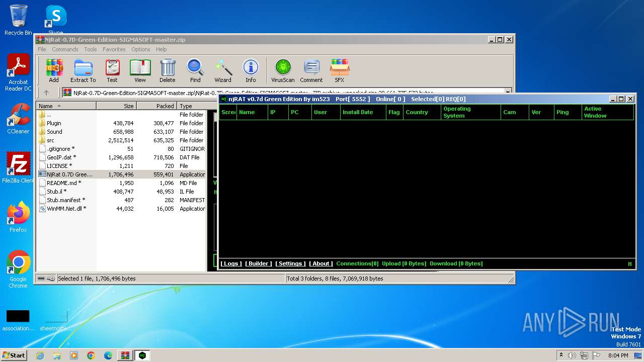Open Acrobat Reader DC desktop icon
Screen dimensions: 644x362
(18, 73)
